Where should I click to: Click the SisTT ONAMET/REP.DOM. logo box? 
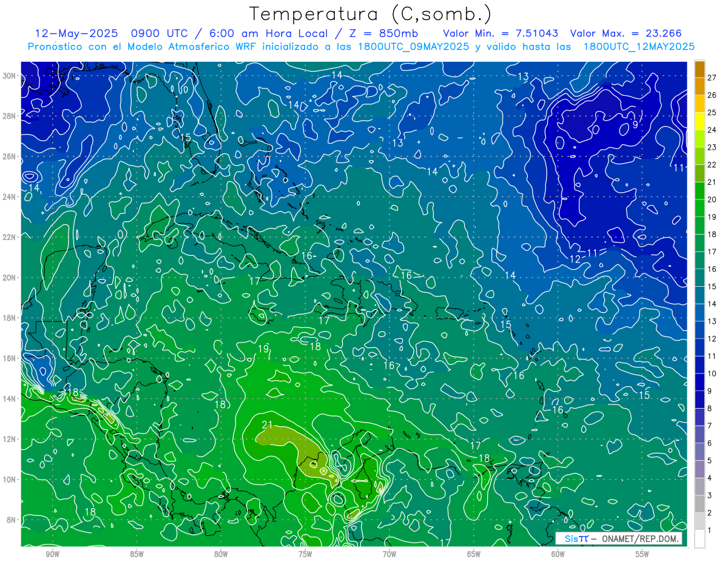[x=619, y=538]
